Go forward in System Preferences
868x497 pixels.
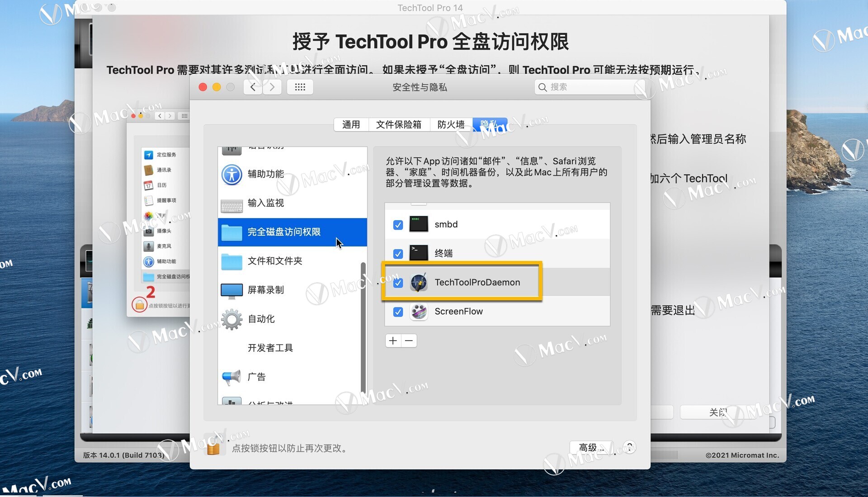272,87
